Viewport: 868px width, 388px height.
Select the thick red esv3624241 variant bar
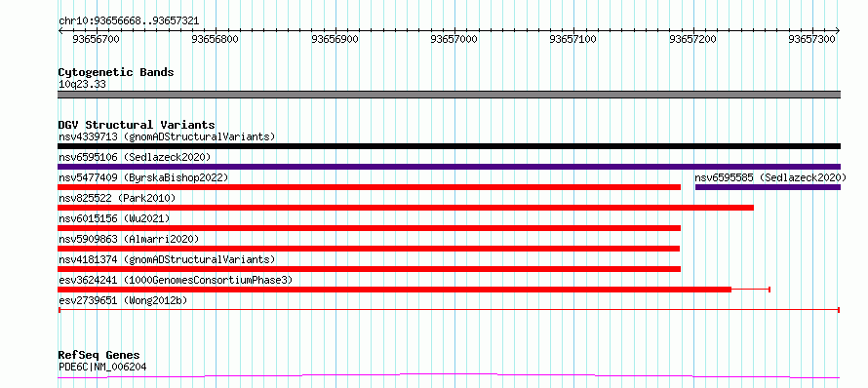click(x=395, y=290)
